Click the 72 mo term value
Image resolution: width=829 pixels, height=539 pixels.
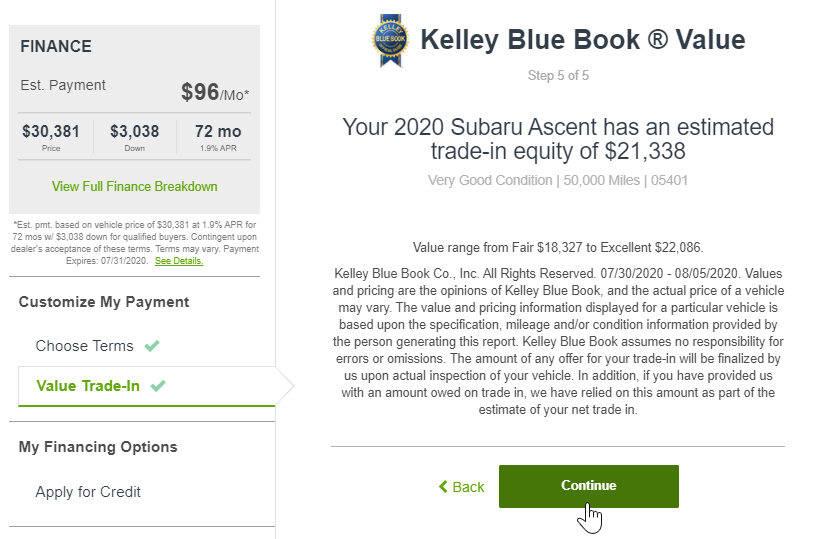pos(218,131)
